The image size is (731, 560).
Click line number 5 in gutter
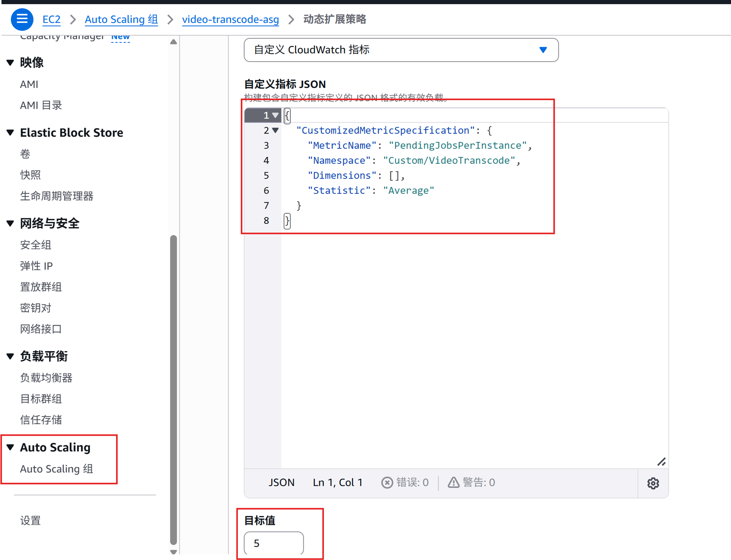[x=266, y=175]
